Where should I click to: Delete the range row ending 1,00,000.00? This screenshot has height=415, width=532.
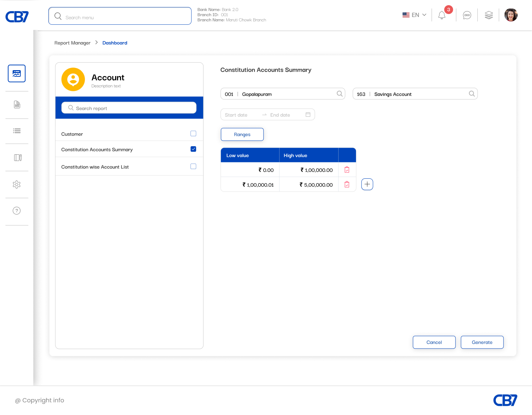point(347,170)
